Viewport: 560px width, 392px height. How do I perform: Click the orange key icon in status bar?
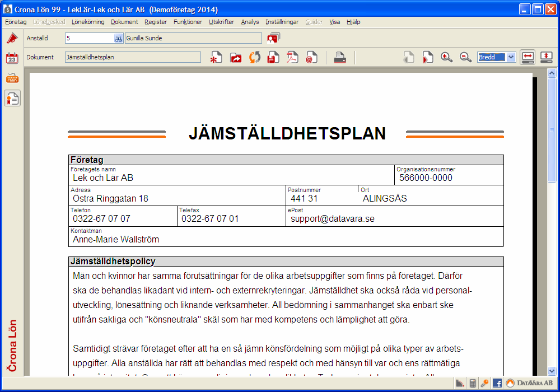(x=484, y=384)
